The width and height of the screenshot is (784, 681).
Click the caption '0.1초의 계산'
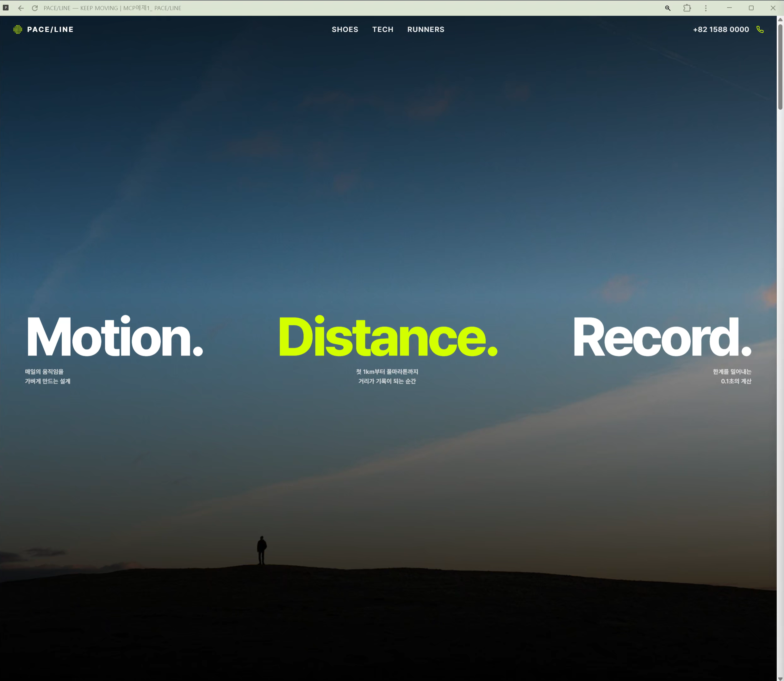pyautogui.click(x=736, y=381)
